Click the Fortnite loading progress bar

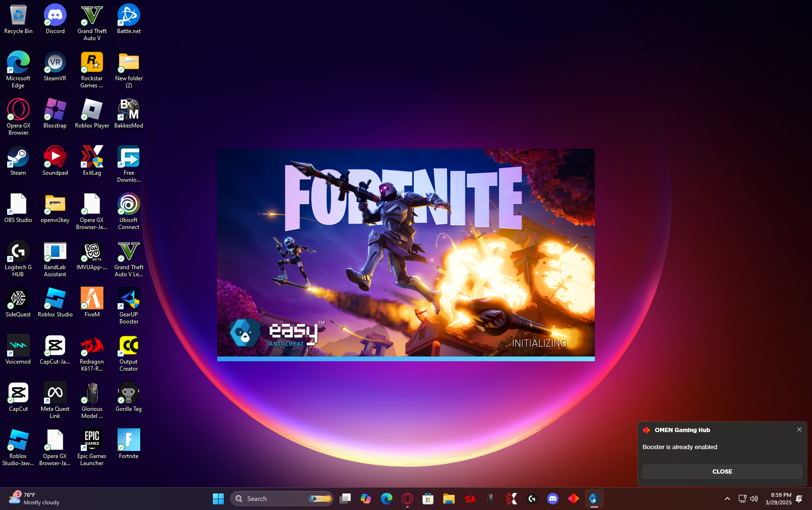[x=406, y=359]
